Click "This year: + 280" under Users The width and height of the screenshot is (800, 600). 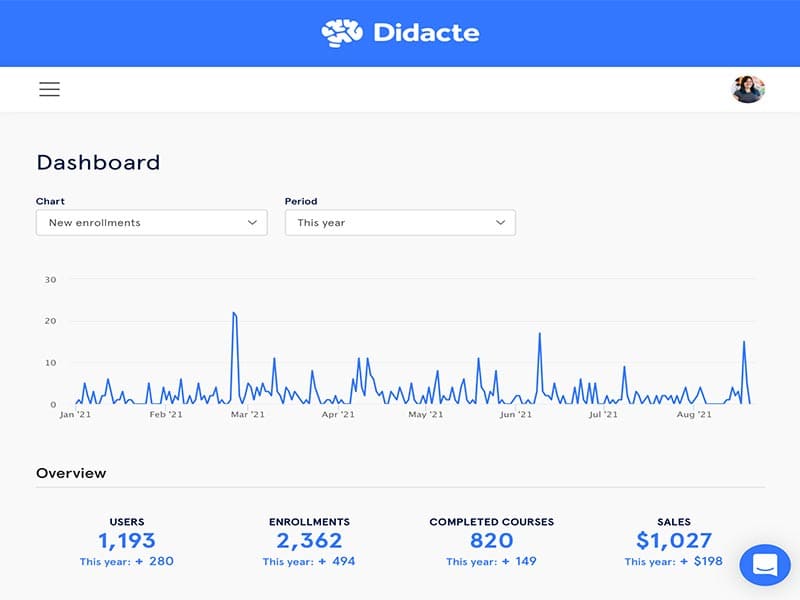(x=126, y=561)
